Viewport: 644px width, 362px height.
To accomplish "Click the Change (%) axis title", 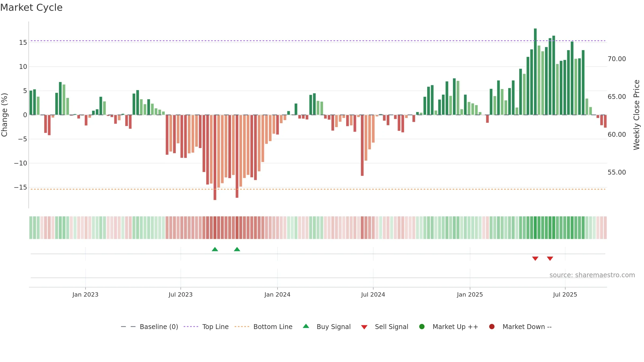I will [x=4, y=115].
